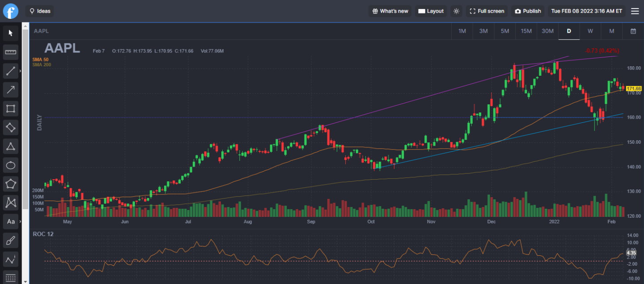The image size is (644, 284).
Task: Select the polygon drawing tool
Action: pyautogui.click(x=11, y=184)
